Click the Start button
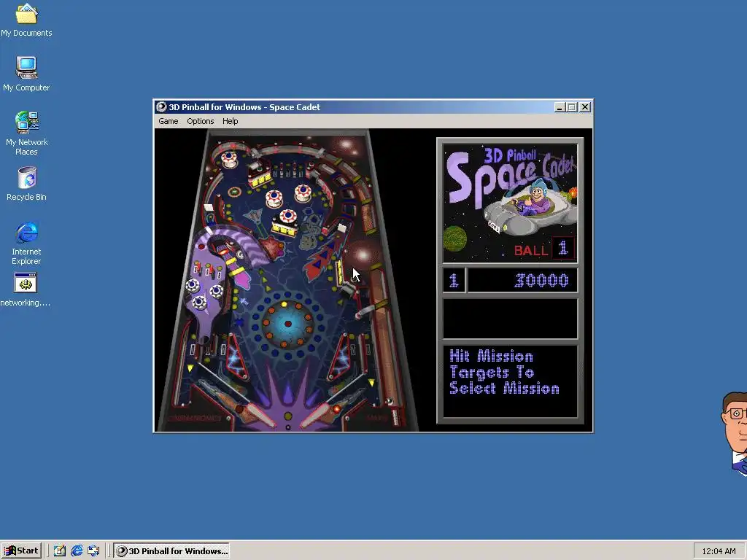This screenshot has height=560, width=747. point(21,551)
